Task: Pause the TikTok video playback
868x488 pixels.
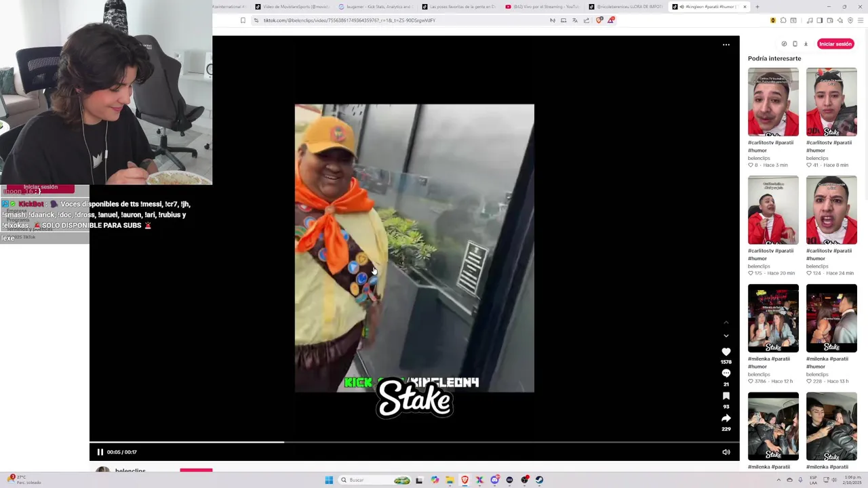Action: (100, 452)
